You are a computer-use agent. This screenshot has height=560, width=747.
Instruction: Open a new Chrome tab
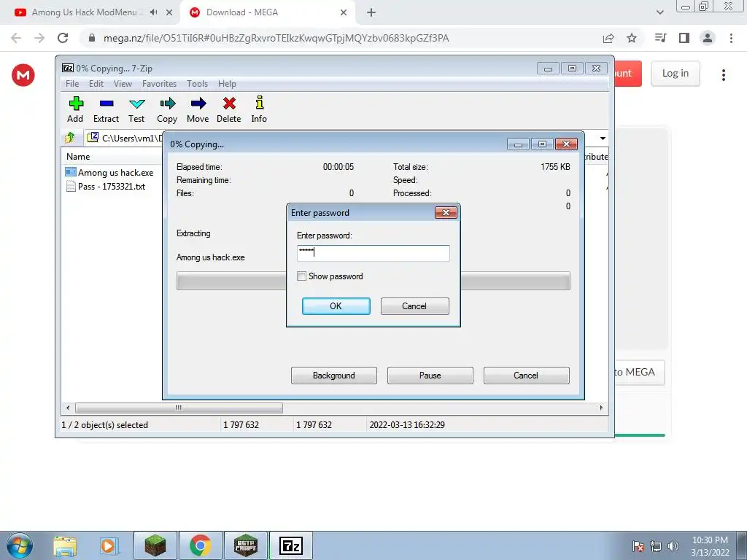pyautogui.click(x=371, y=13)
